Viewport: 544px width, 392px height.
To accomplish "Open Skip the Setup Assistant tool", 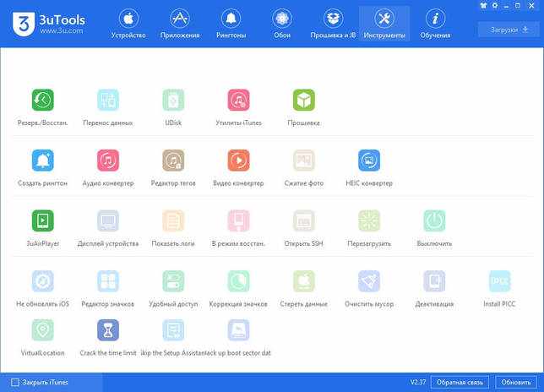I will (173, 330).
